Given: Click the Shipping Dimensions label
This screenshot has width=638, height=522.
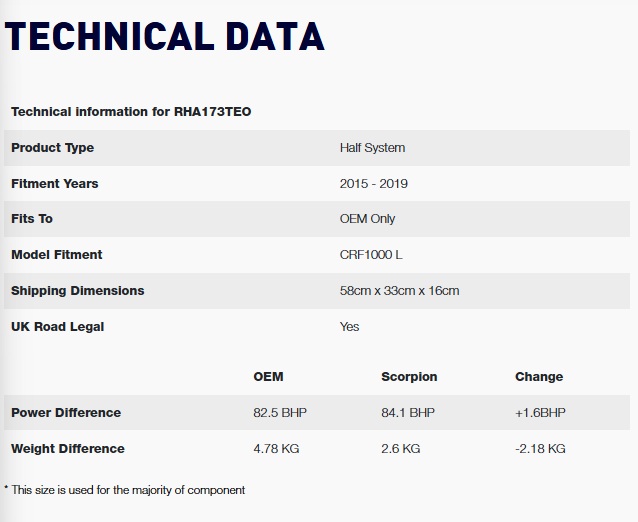Looking at the screenshot, I should pos(78,290).
